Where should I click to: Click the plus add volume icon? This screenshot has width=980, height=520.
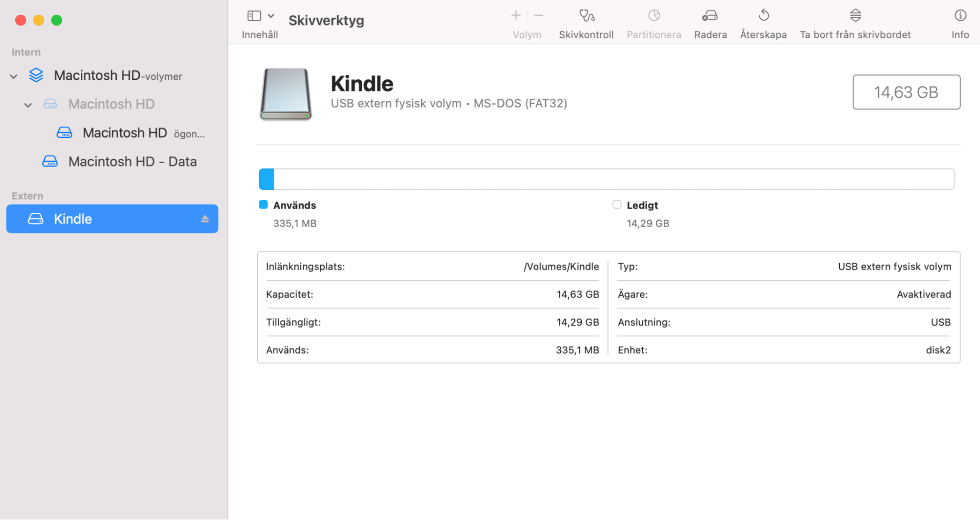coord(516,16)
